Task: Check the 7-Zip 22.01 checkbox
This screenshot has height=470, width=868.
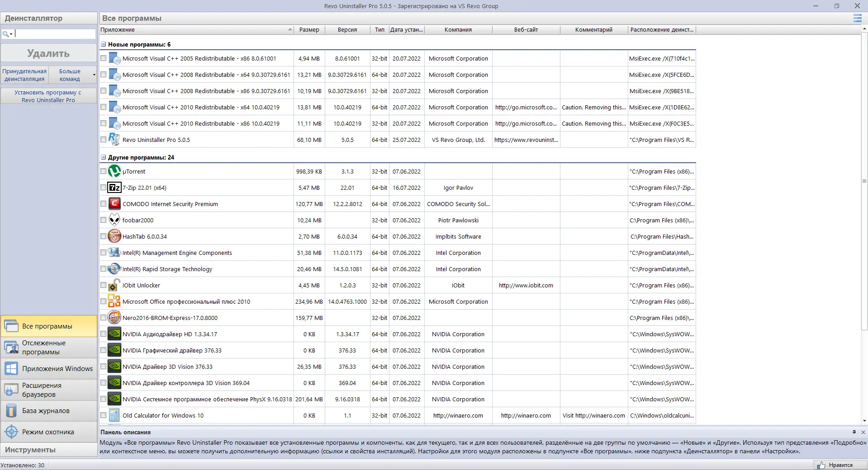Action: coord(104,188)
